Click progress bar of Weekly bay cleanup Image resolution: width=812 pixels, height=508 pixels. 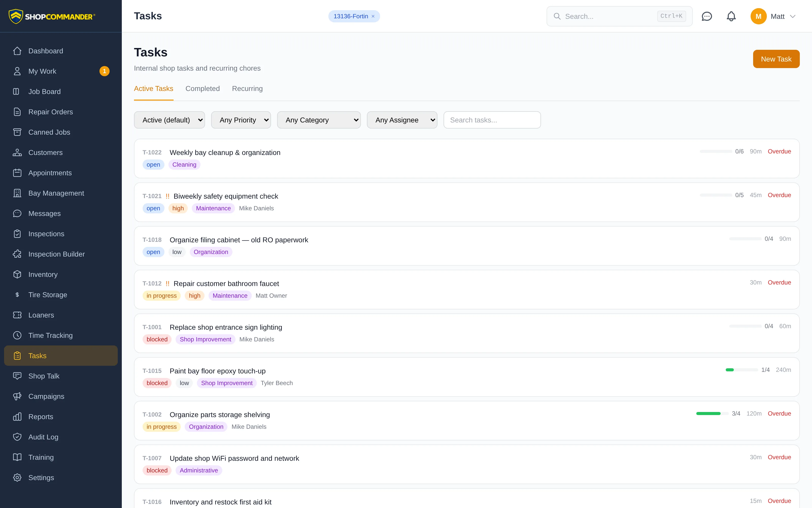click(716, 152)
